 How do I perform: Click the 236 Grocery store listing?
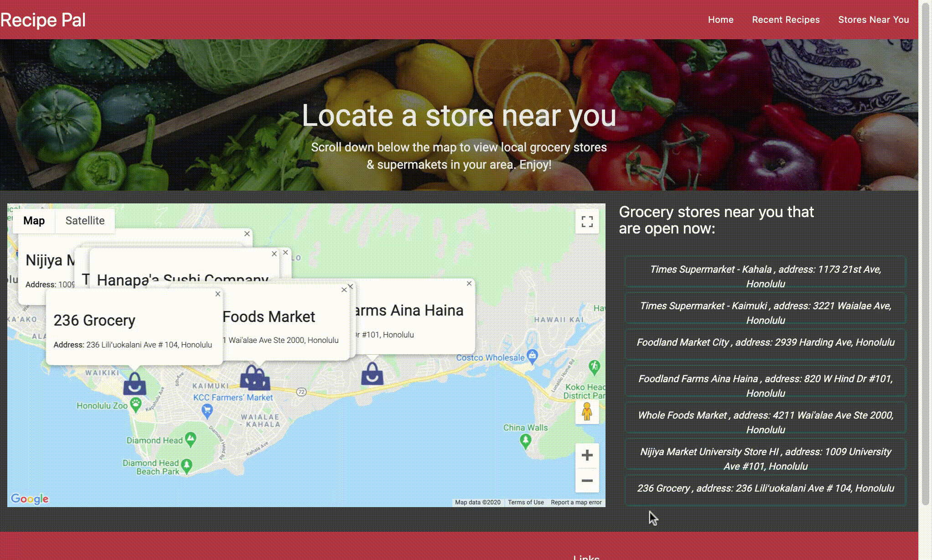(x=765, y=488)
